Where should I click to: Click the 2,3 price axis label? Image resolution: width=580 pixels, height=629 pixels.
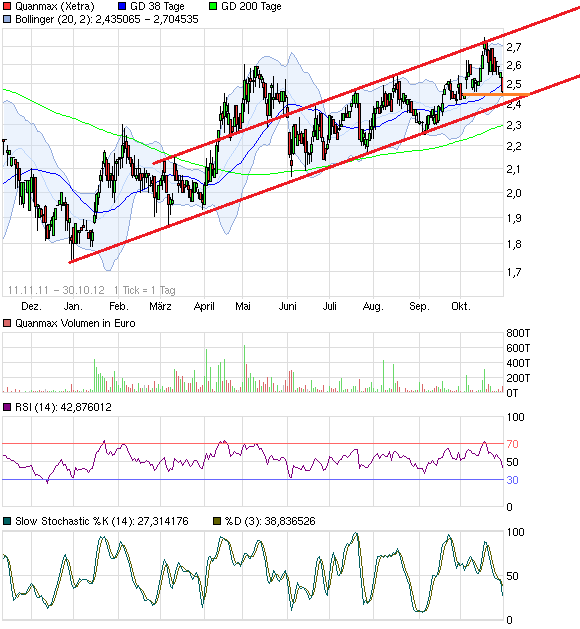(x=514, y=126)
